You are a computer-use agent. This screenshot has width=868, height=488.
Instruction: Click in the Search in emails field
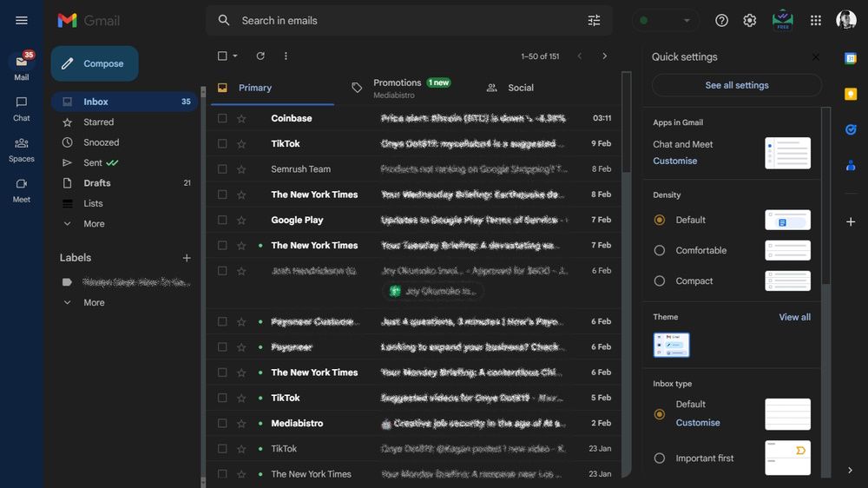click(410, 21)
